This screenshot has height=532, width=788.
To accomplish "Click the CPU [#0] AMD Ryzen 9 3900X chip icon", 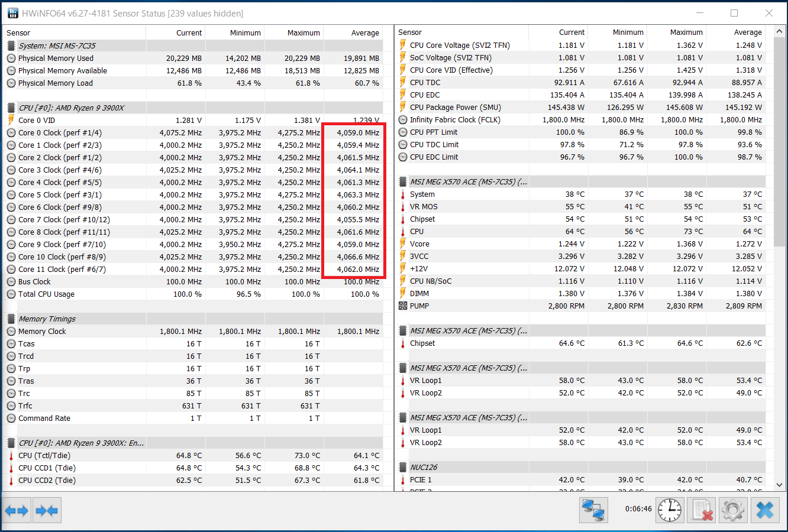I will [11, 108].
